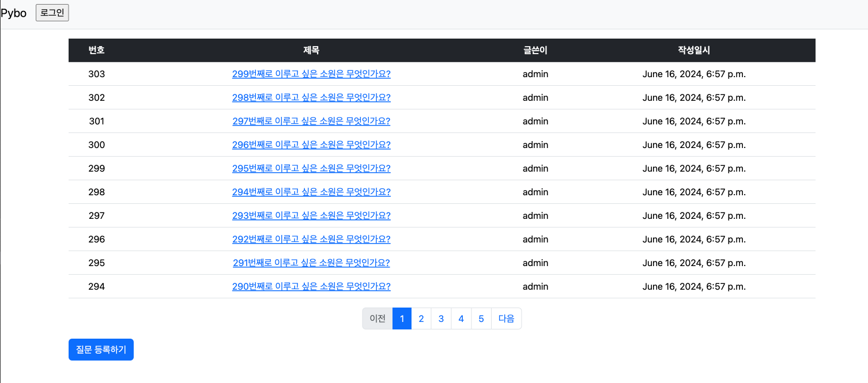Screen dimensions: 868x383
Task: Go to pagination page 5
Action: [481, 318]
